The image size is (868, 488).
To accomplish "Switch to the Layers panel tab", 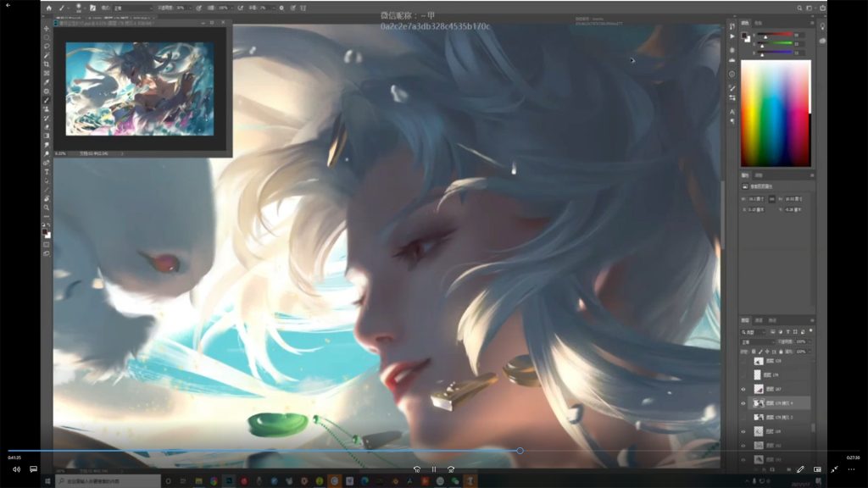I will pos(745,320).
